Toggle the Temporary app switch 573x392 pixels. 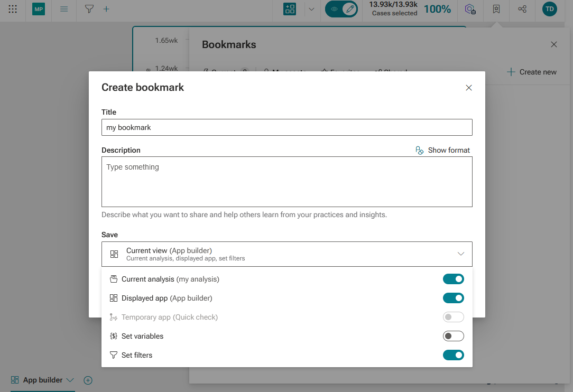[x=454, y=317]
